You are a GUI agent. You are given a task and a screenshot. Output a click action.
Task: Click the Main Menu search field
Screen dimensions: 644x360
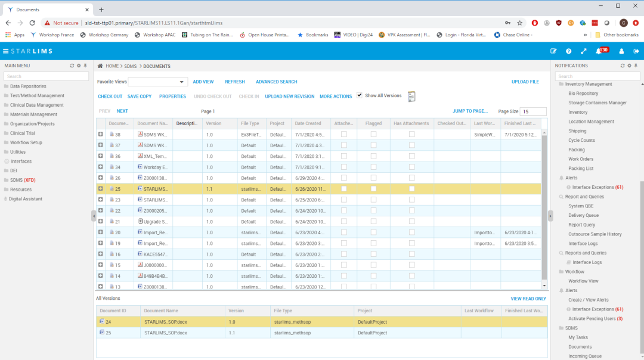(x=46, y=76)
